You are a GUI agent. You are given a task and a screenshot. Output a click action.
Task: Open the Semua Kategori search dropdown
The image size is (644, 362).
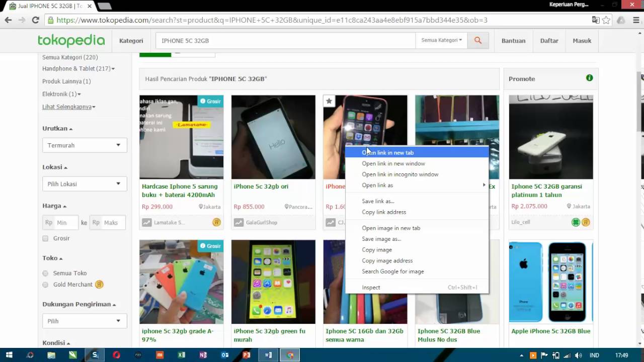click(441, 40)
